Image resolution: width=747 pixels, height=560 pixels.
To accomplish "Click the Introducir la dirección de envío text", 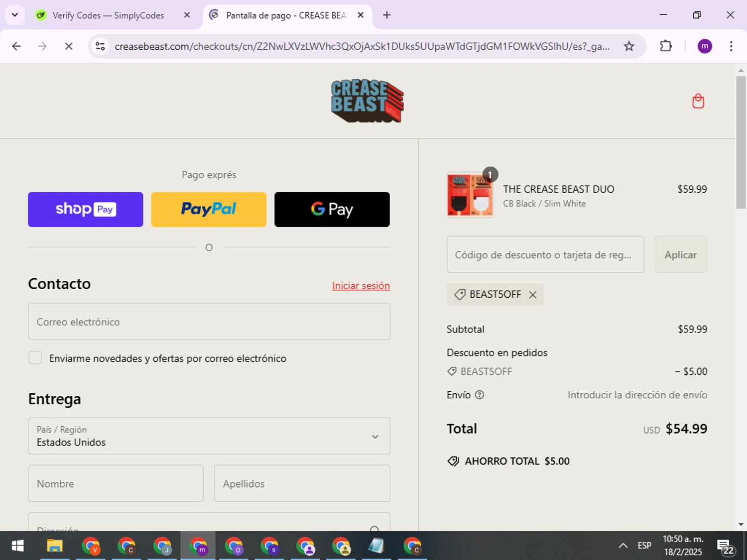I will [637, 395].
